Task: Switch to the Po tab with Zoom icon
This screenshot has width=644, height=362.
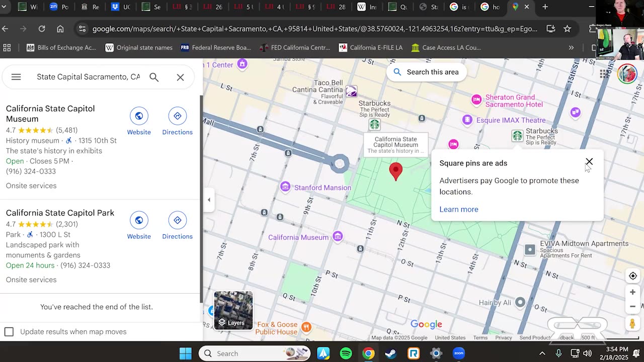Action: [x=59, y=7]
